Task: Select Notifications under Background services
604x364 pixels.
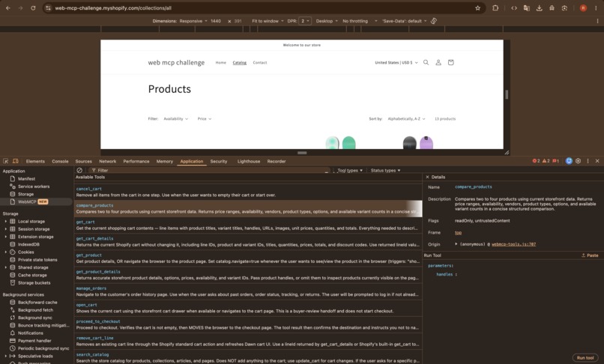Action: (x=31, y=333)
